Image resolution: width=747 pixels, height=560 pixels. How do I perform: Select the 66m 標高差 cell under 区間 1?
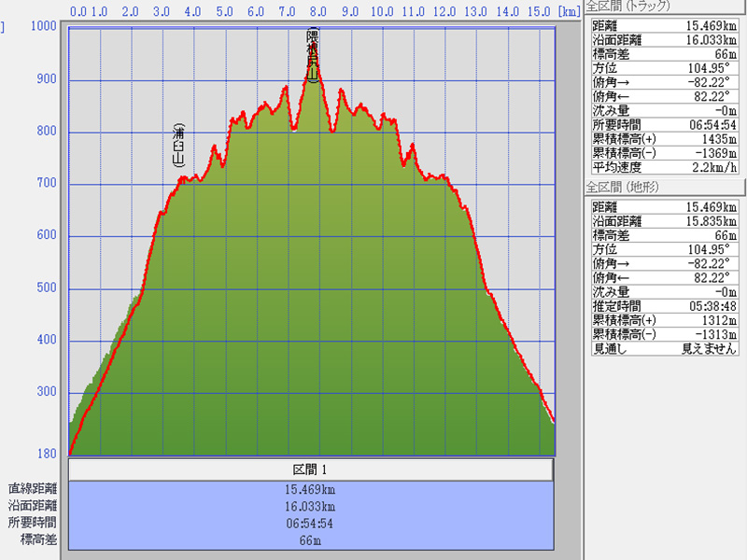coord(311,539)
